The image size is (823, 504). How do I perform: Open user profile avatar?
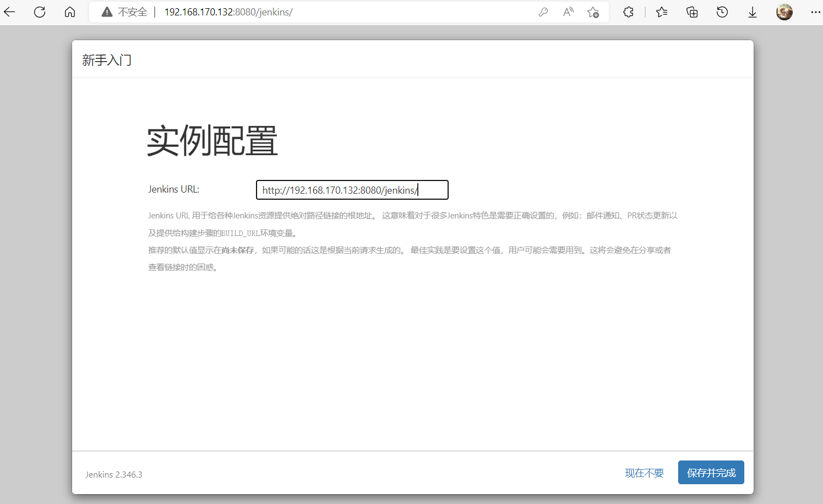point(784,12)
